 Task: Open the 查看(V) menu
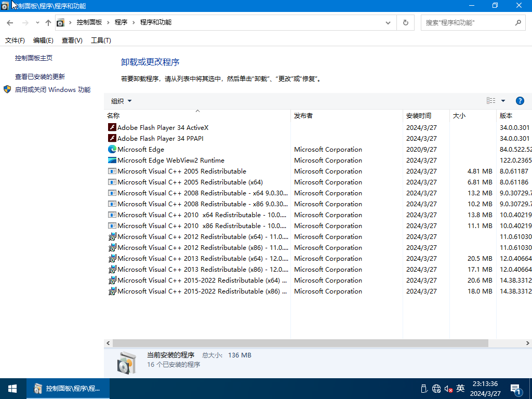tap(72, 41)
